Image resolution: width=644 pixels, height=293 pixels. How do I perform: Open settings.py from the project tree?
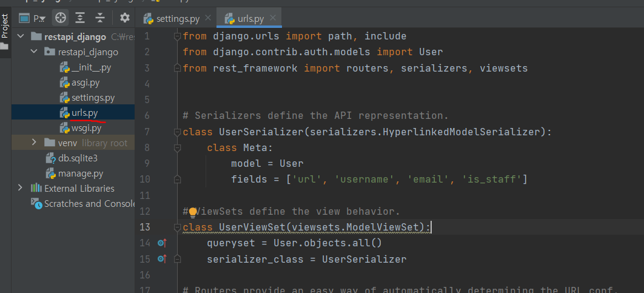(93, 98)
